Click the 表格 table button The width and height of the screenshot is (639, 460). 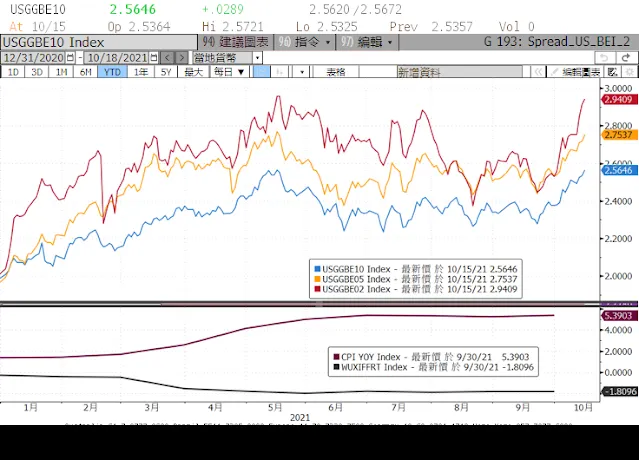point(336,72)
